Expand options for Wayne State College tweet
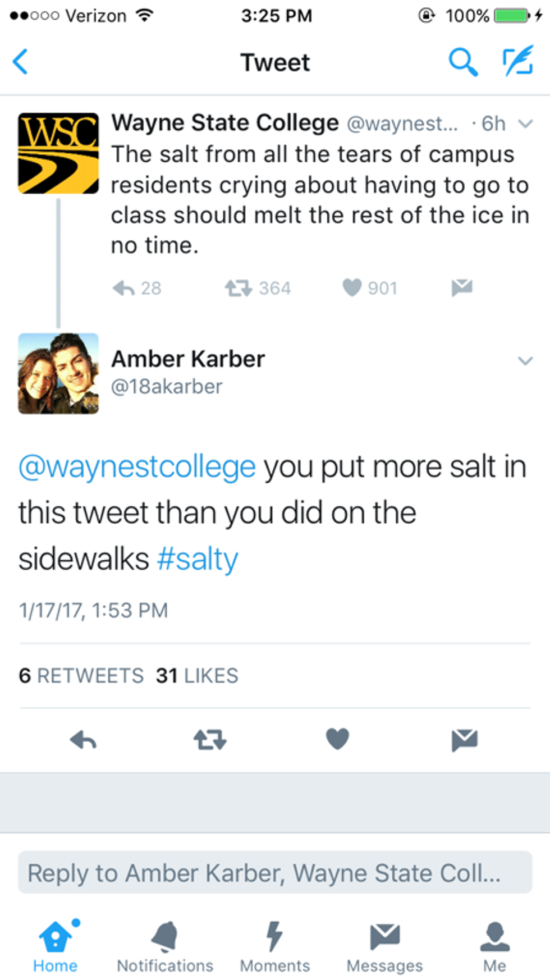 (x=525, y=123)
